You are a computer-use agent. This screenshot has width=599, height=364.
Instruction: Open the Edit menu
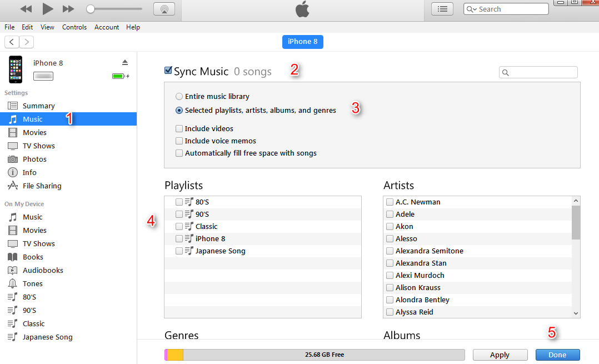tap(27, 27)
